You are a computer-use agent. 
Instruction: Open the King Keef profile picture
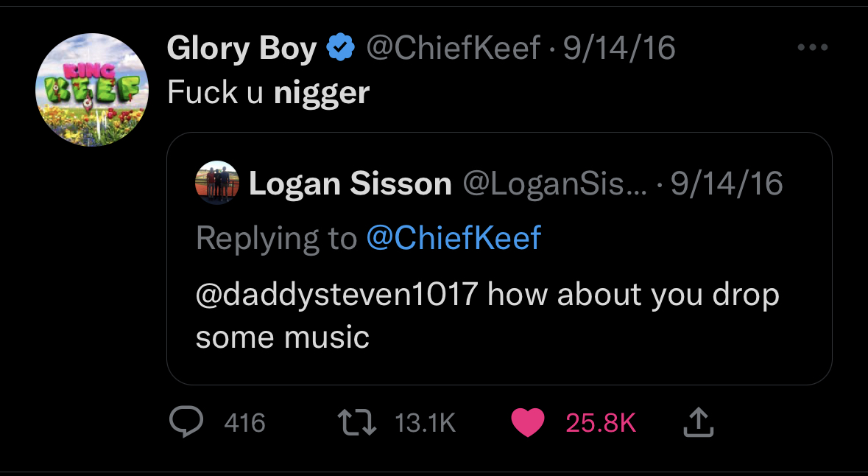pyautogui.click(x=92, y=90)
